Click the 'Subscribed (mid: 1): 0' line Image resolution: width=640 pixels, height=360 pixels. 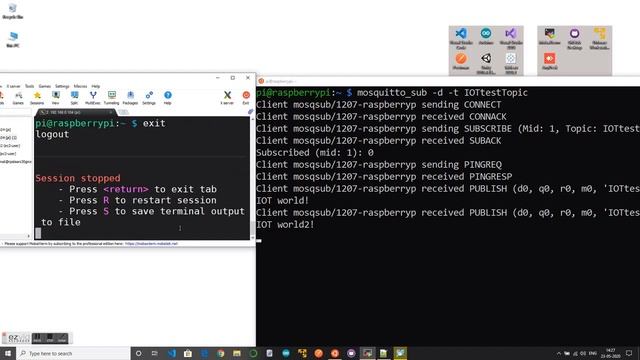click(315, 152)
